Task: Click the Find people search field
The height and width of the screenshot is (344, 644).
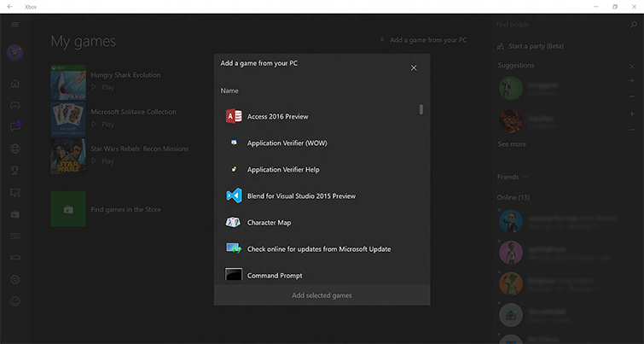Action: pos(560,25)
